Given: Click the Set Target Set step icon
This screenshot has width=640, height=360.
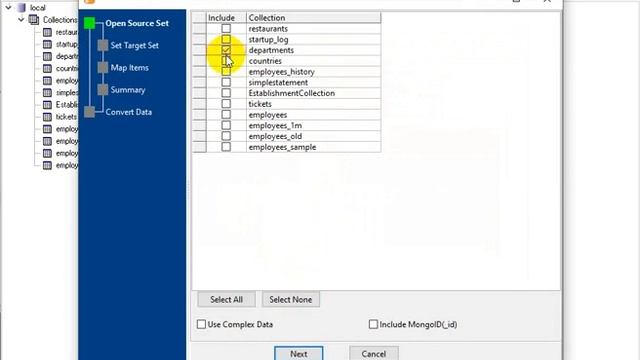Looking at the screenshot, I should click(x=103, y=45).
